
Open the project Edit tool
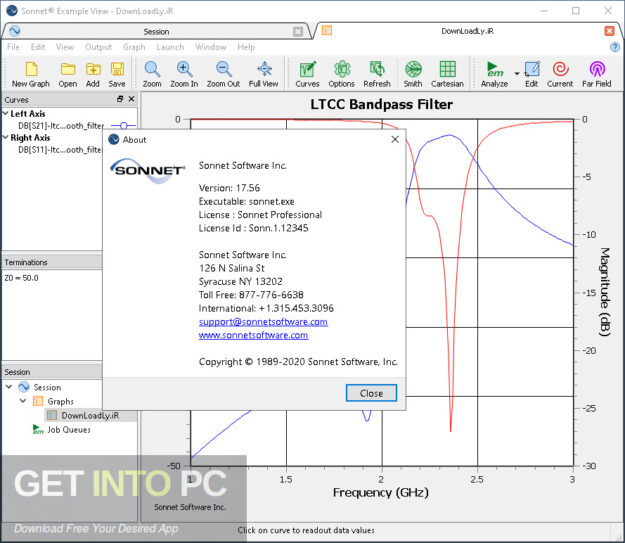click(532, 74)
